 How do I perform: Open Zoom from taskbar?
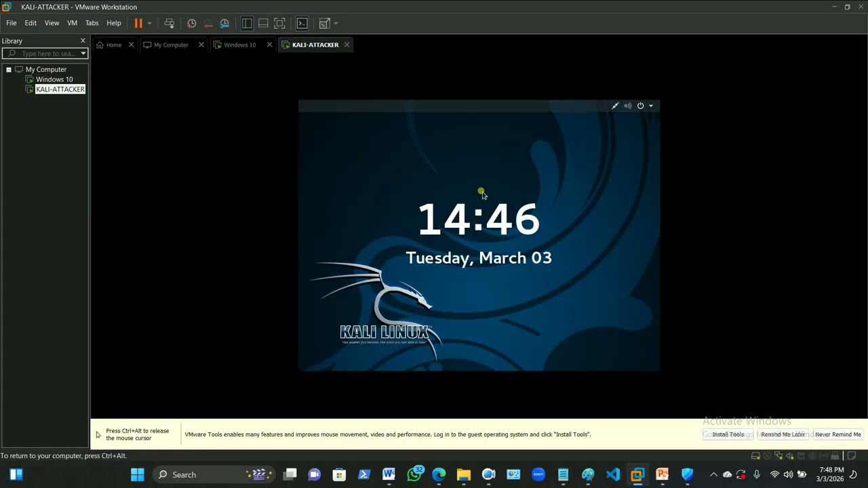click(538, 474)
